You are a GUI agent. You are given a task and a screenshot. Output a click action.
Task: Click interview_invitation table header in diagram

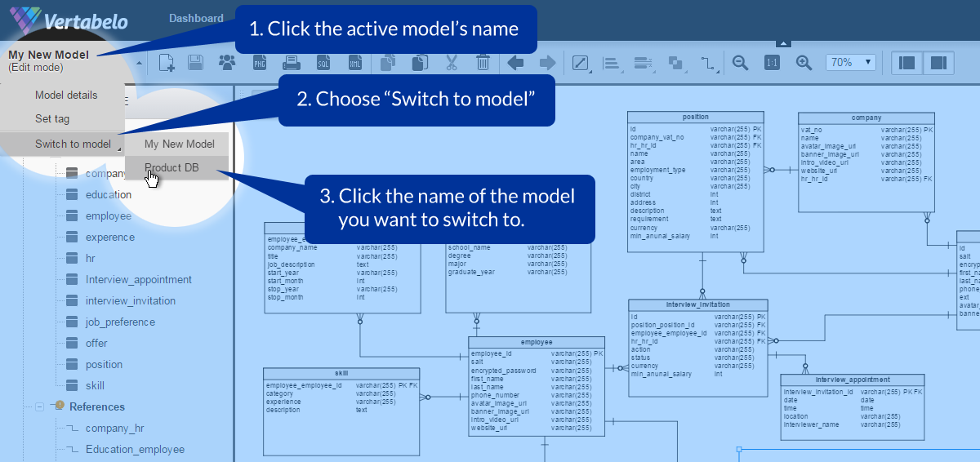(x=698, y=304)
